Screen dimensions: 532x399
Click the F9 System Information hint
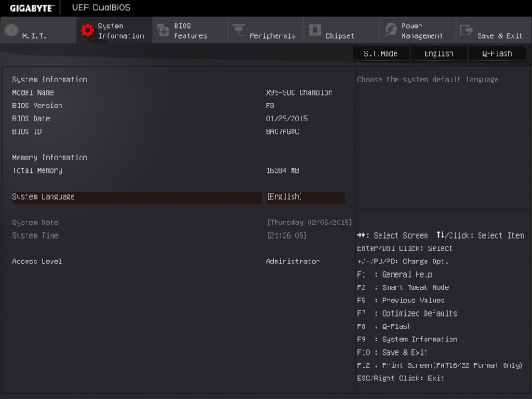coord(407,340)
